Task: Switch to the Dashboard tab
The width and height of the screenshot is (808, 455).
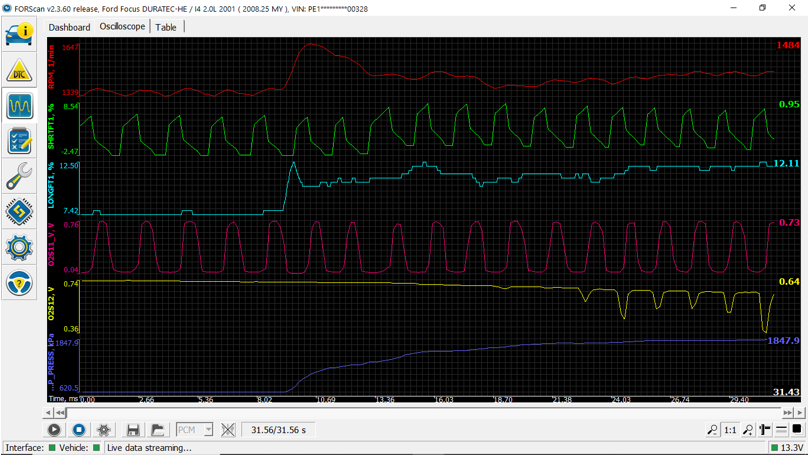Action: click(x=69, y=27)
